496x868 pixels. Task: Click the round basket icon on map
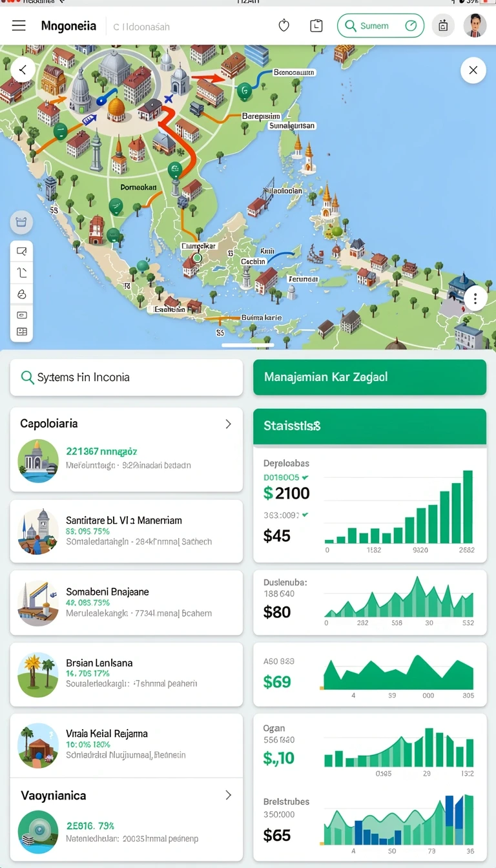click(x=21, y=222)
